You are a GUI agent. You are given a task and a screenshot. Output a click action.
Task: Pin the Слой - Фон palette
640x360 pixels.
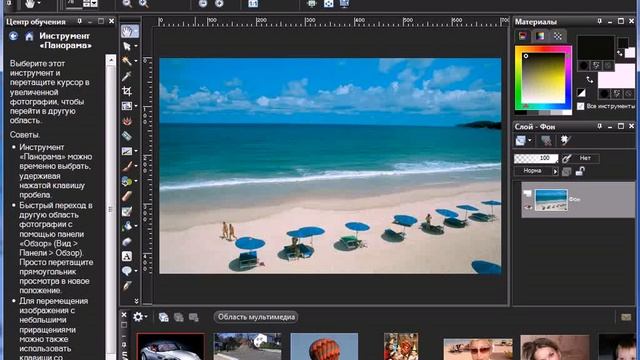click(x=599, y=127)
